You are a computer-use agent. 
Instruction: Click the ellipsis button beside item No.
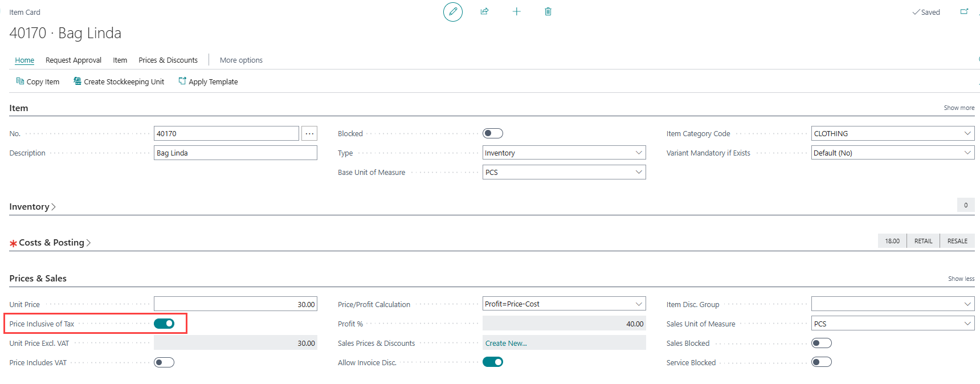(309, 133)
